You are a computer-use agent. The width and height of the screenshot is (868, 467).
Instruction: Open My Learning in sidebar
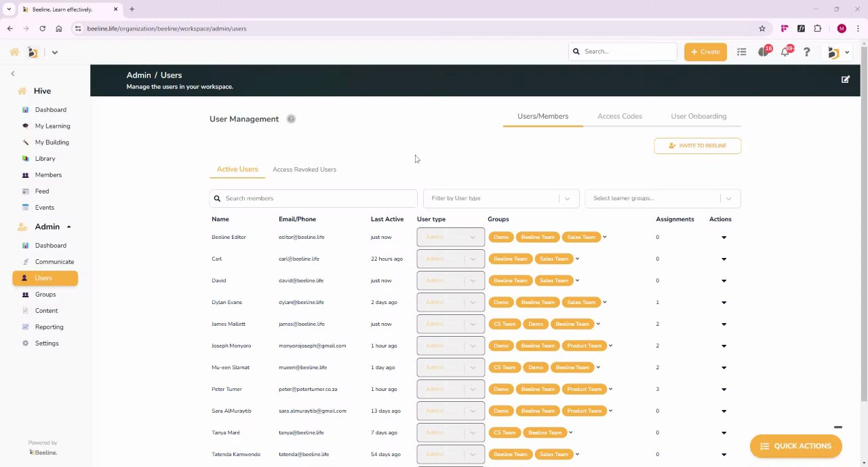[x=52, y=126]
